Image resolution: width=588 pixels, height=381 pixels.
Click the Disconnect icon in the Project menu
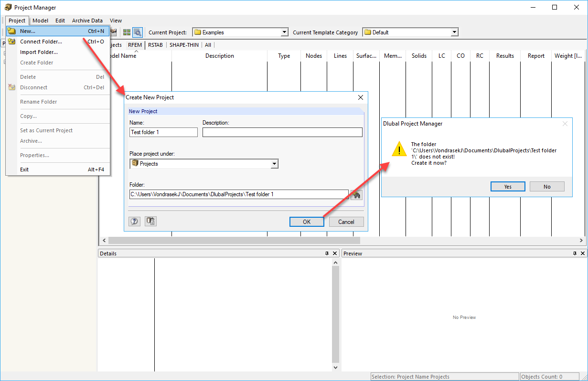12,87
